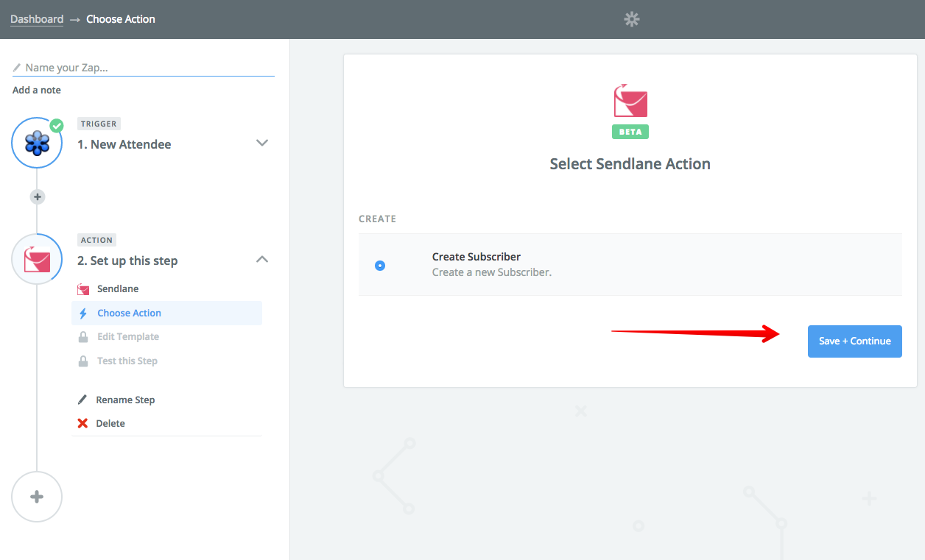Click the lock icon beside Edit Template
The height and width of the screenshot is (560, 925).
pos(83,337)
